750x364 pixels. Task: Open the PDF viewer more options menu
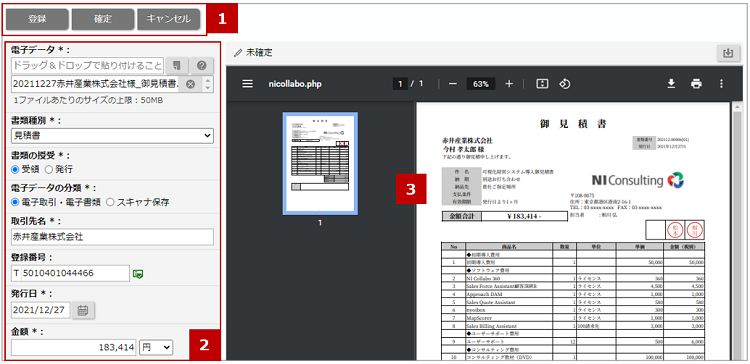[x=721, y=84]
